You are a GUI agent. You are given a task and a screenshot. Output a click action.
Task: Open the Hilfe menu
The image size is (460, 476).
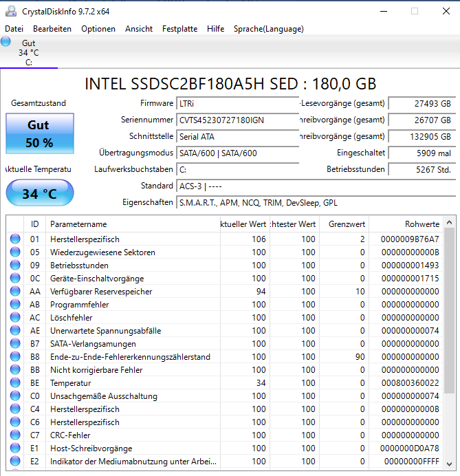[x=215, y=29]
